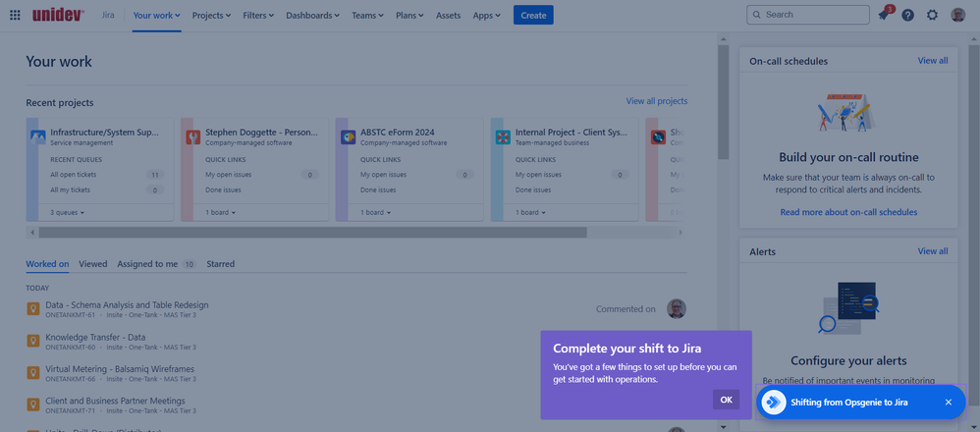The height and width of the screenshot is (432, 980).
Task: Click the unidev logo
Action: coord(58,15)
